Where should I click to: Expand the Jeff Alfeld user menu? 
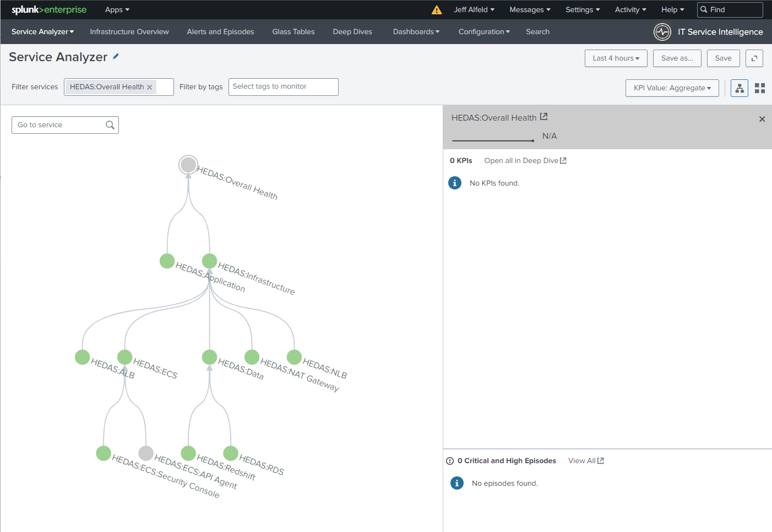tap(474, 10)
